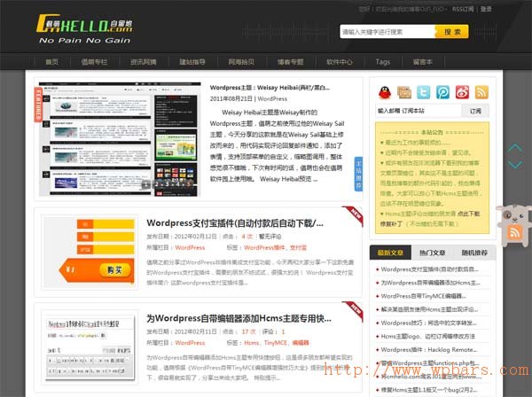Open sidebar link Hcms主题logo...

click(x=428, y=336)
